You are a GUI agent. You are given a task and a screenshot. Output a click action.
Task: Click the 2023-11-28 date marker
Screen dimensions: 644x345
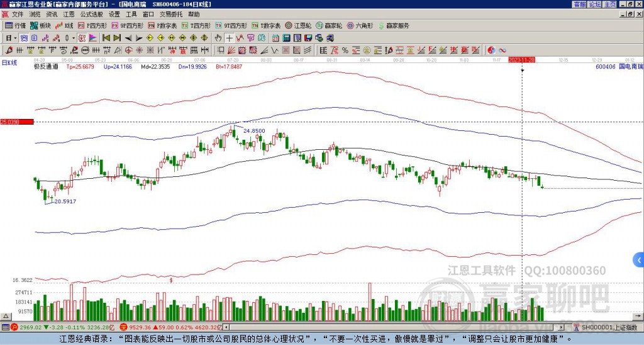[521, 60]
